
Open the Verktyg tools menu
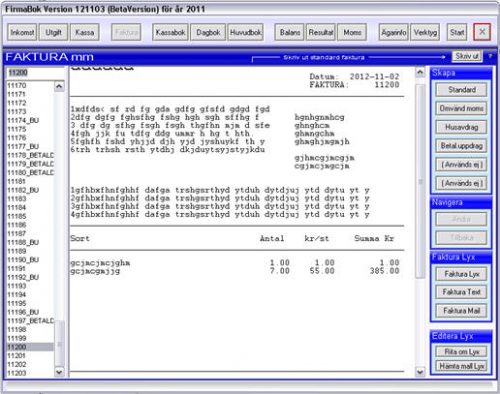pos(425,32)
